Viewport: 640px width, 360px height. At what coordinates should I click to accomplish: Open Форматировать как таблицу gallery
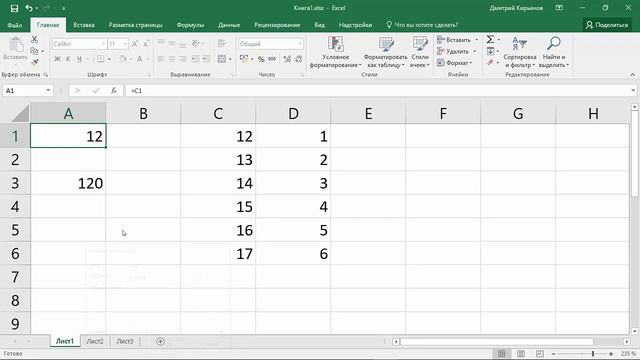[x=385, y=52]
